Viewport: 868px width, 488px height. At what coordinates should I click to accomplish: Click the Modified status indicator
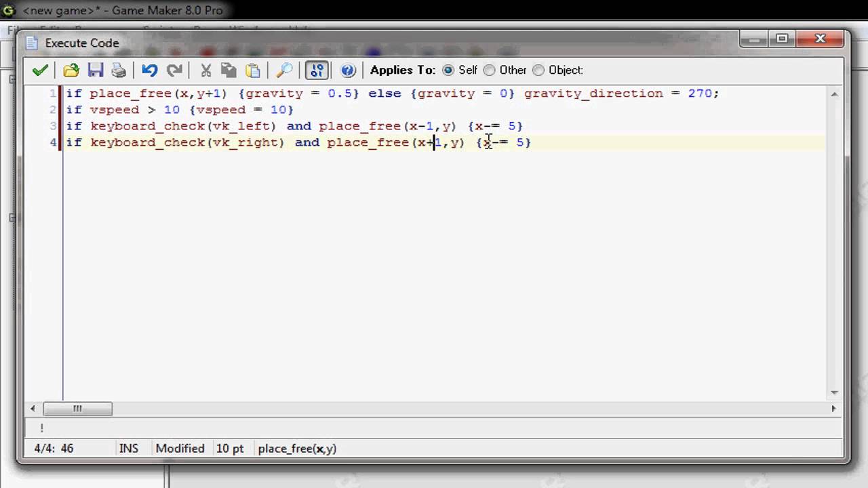click(x=180, y=448)
